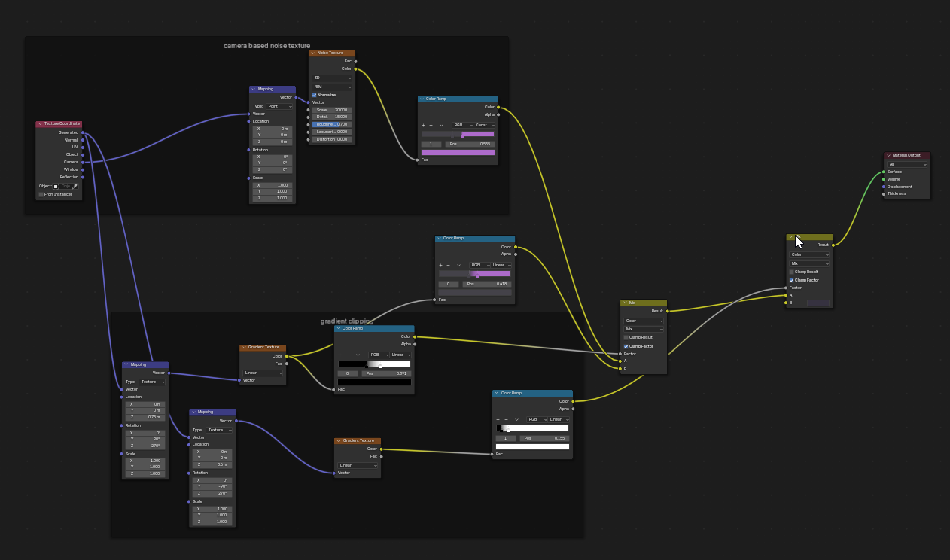This screenshot has height=560, width=950.
Task: Open the tools chevron in the Pos 0.155 Color Ramp
Action: (516, 419)
